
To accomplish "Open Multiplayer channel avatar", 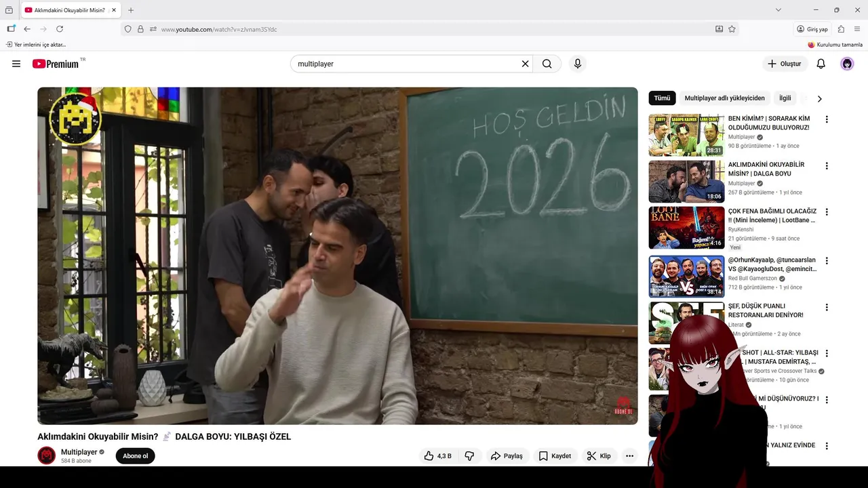I will (x=47, y=455).
